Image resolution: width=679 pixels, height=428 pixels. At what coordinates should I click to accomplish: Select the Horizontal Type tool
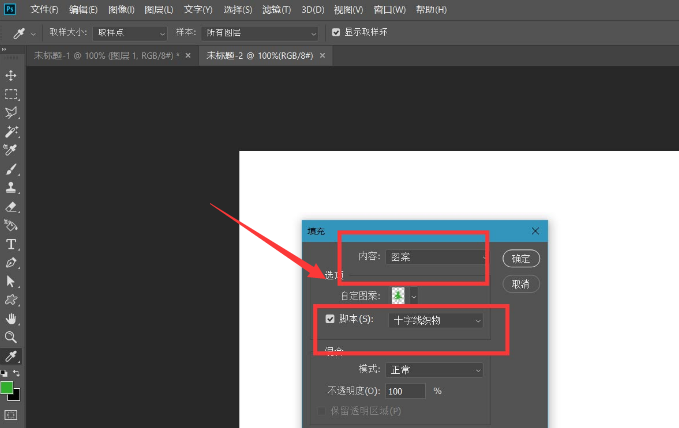tap(11, 244)
